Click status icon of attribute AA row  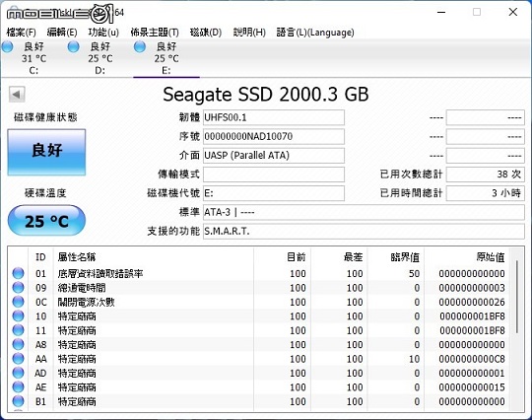point(18,359)
